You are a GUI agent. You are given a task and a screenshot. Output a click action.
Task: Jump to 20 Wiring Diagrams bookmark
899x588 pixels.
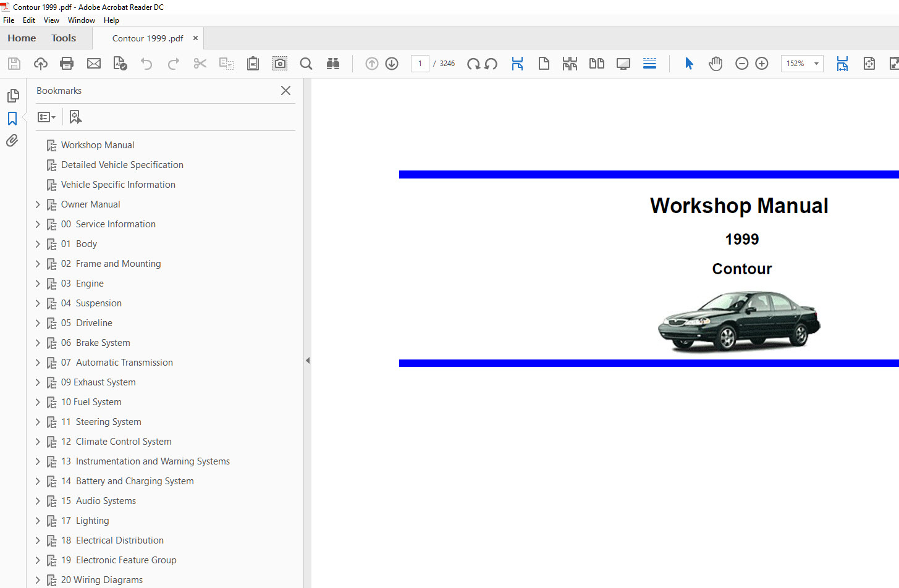click(x=101, y=580)
